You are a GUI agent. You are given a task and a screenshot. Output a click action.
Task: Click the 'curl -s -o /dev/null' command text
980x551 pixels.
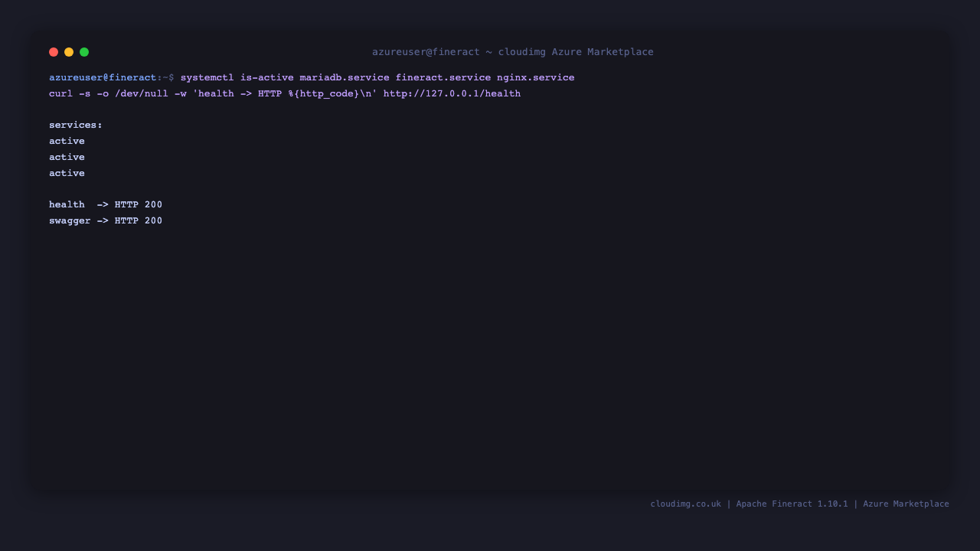[x=109, y=94]
